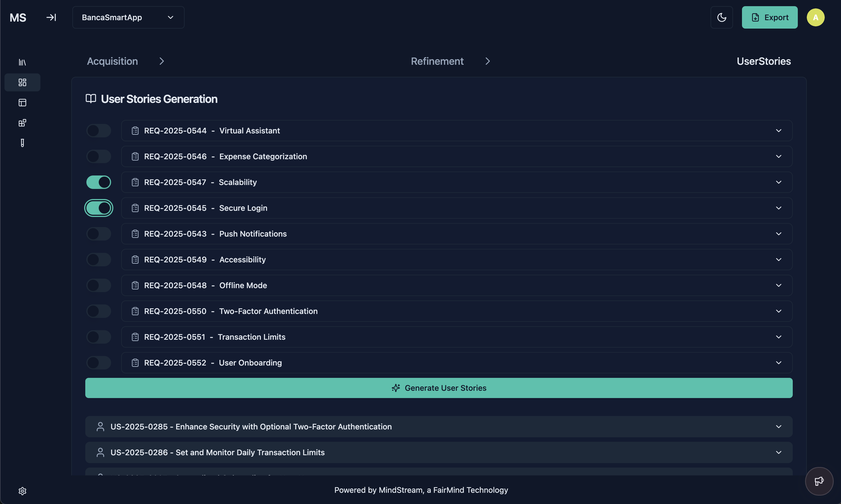
Task: Open the test tube sidebar icon
Action: pos(22,143)
